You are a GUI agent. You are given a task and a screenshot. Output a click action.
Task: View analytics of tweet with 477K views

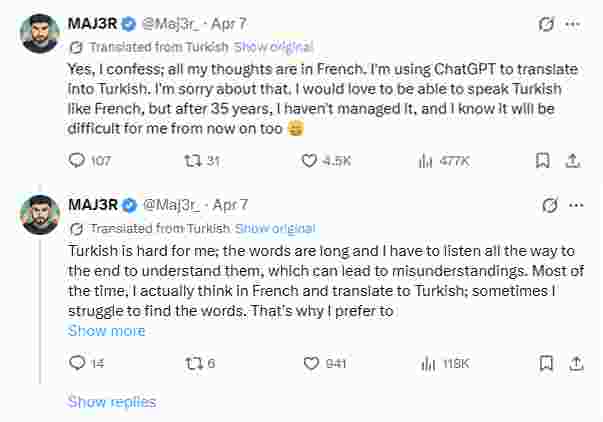pos(424,160)
